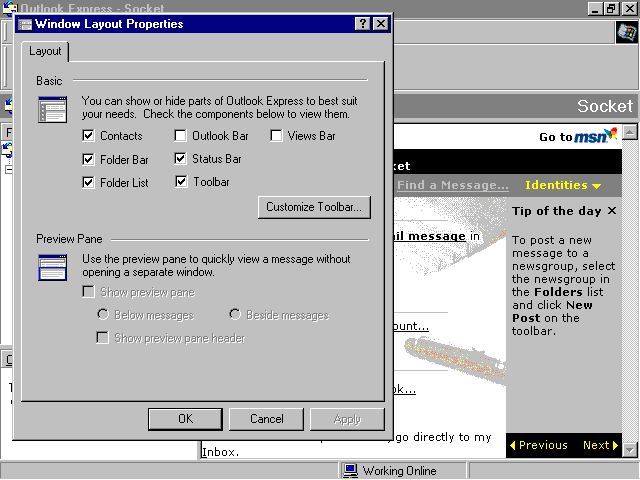Cancel the Window Layout Properties dialog
This screenshot has height=480, width=640.
pyautogui.click(x=266, y=419)
